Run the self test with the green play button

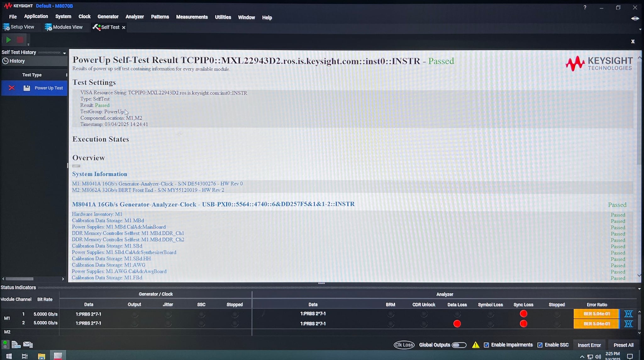(8, 40)
